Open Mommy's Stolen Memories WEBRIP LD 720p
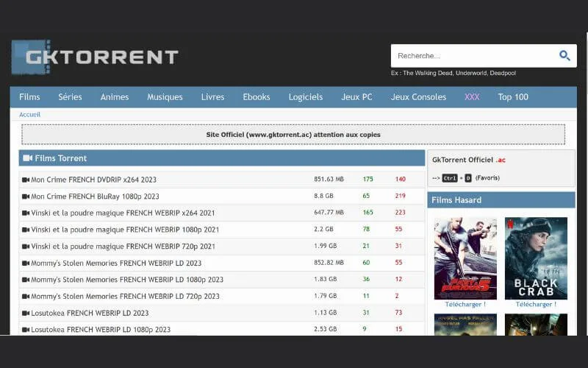 pos(125,297)
